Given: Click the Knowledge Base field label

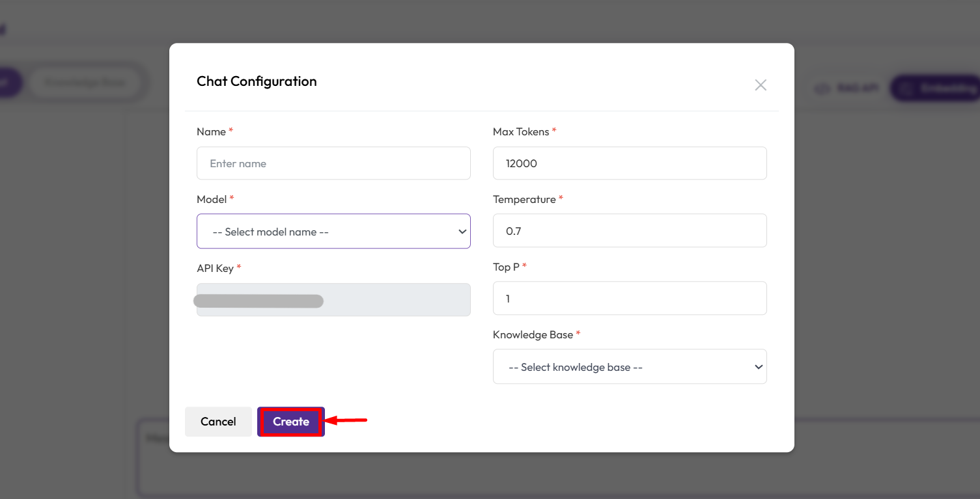Looking at the screenshot, I should [x=533, y=334].
